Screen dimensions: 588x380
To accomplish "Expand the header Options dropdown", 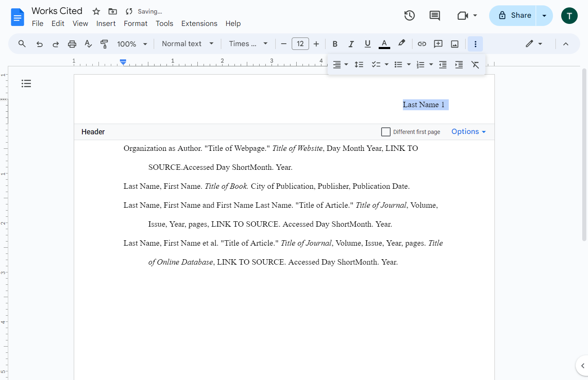I will (x=469, y=131).
